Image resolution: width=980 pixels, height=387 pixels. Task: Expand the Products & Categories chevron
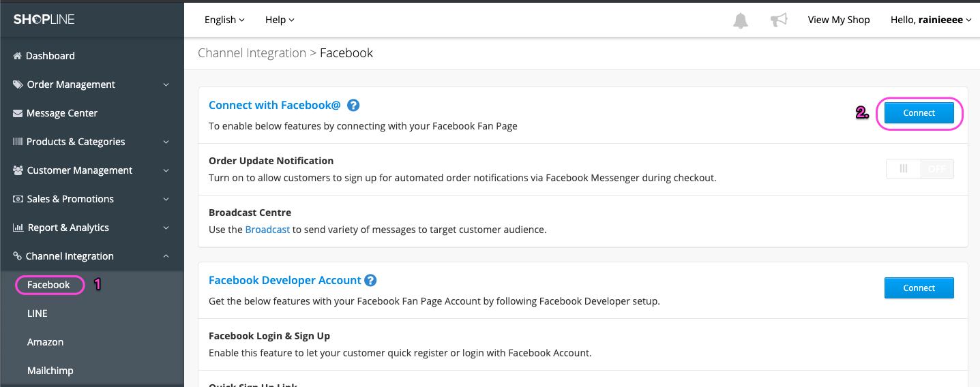pyautogui.click(x=166, y=142)
